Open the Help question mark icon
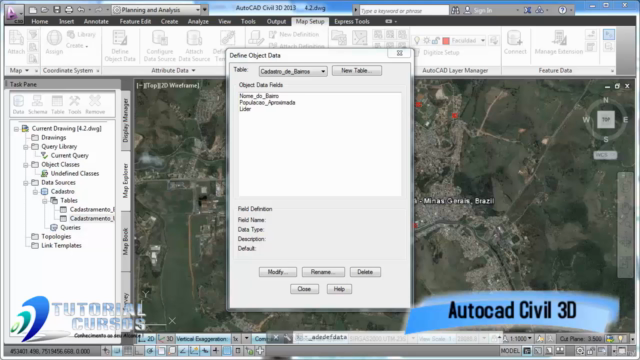Image resolution: width=640 pixels, height=360 pixels. [562, 10]
